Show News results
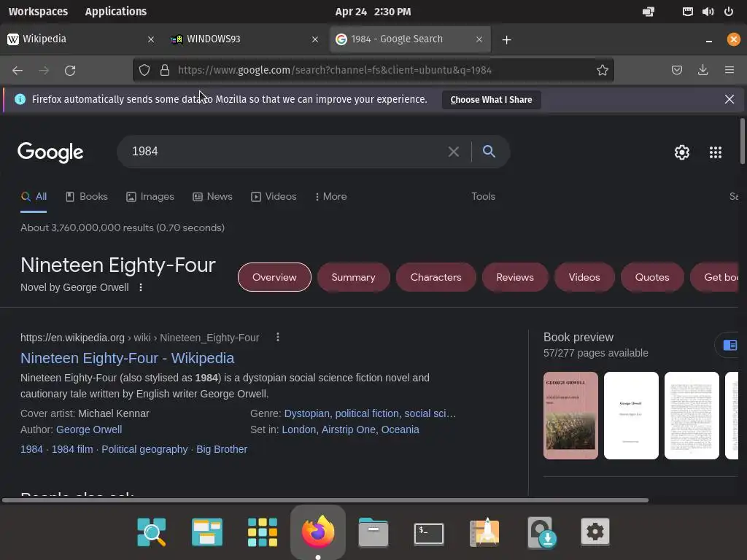The width and height of the screenshot is (747, 560). click(x=212, y=196)
